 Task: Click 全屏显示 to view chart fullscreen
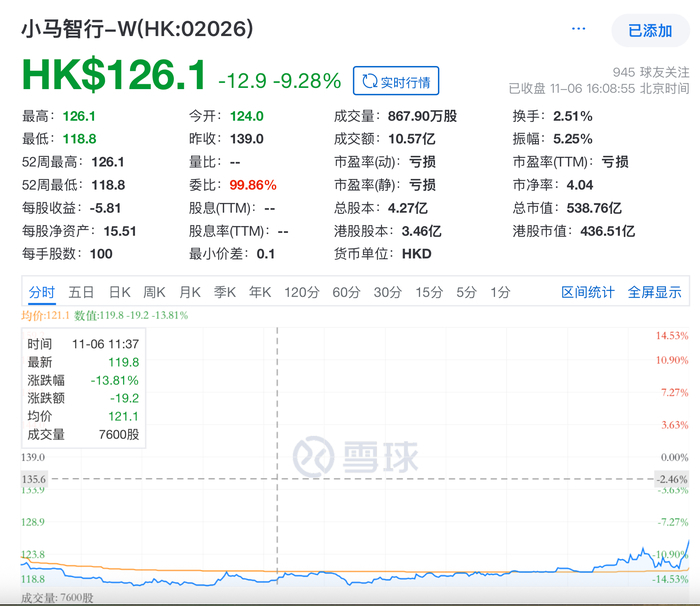tap(654, 292)
